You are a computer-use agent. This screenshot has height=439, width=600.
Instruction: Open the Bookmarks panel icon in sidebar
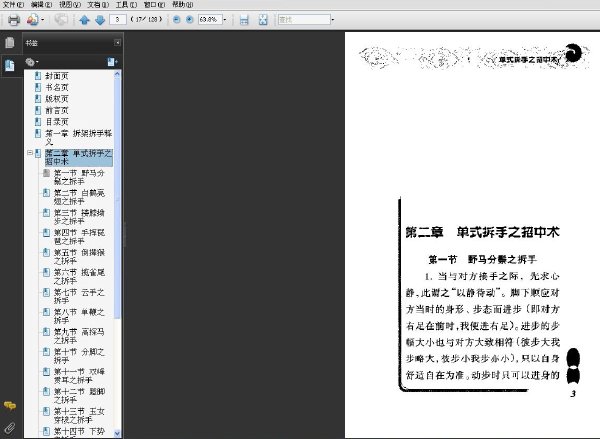tap(10, 65)
